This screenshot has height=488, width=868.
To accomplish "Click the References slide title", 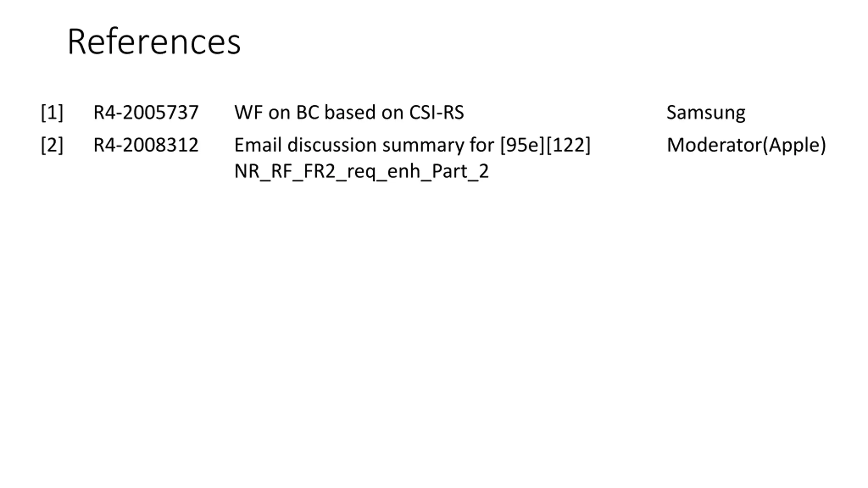I will pyautogui.click(x=154, y=42).
